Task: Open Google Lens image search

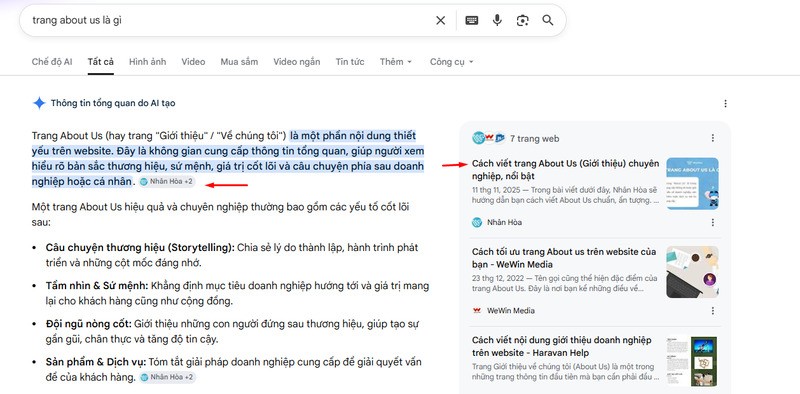Action: point(522,20)
